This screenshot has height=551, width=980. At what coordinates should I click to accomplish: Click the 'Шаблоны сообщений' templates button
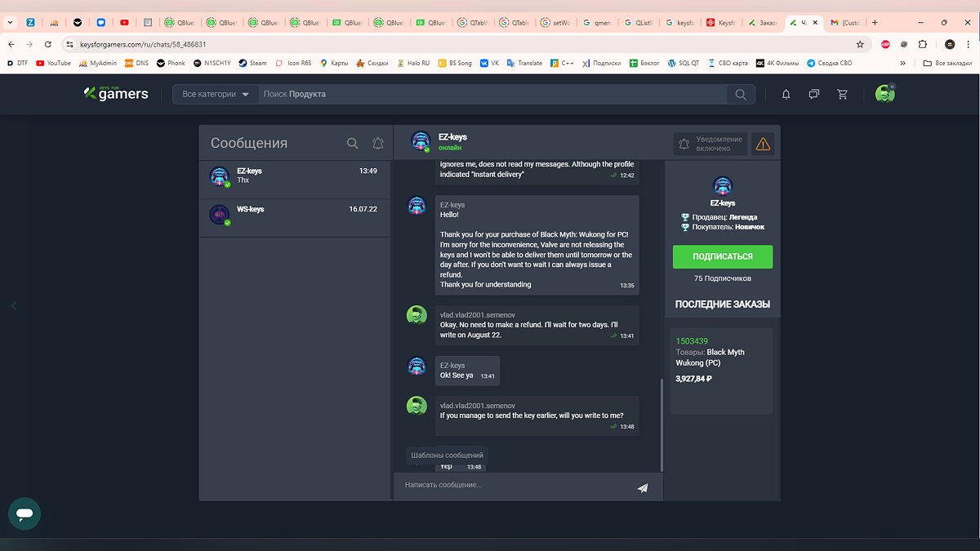coord(447,455)
